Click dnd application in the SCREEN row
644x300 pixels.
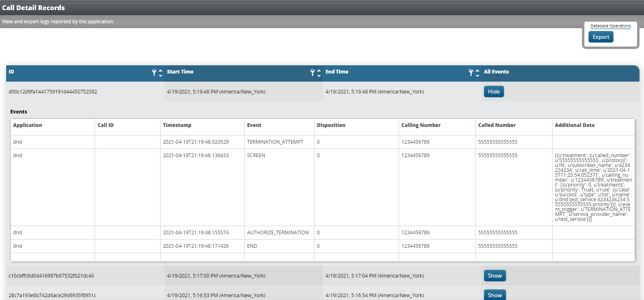click(x=18, y=155)
